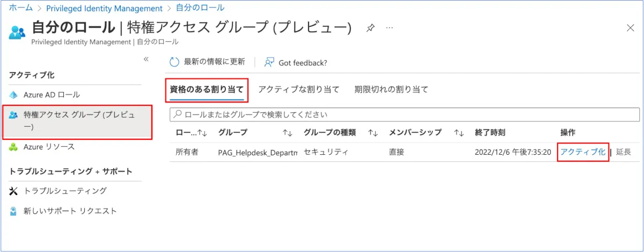Image resolution: width=644 pixels, height=252 pixels.
Task: Click the Azure リソース cubes icon
Action: (x=14, y=147)
